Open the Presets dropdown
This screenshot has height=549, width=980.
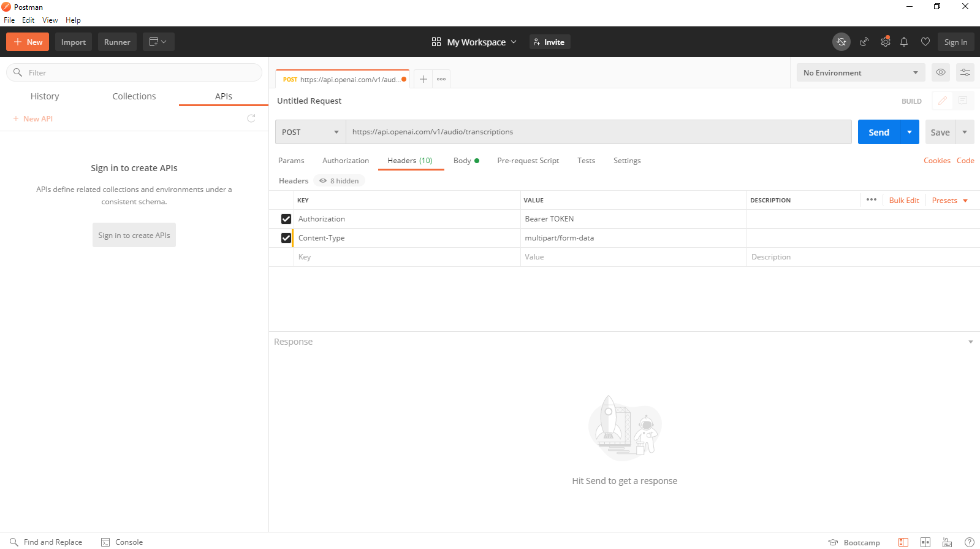(950, 201)
